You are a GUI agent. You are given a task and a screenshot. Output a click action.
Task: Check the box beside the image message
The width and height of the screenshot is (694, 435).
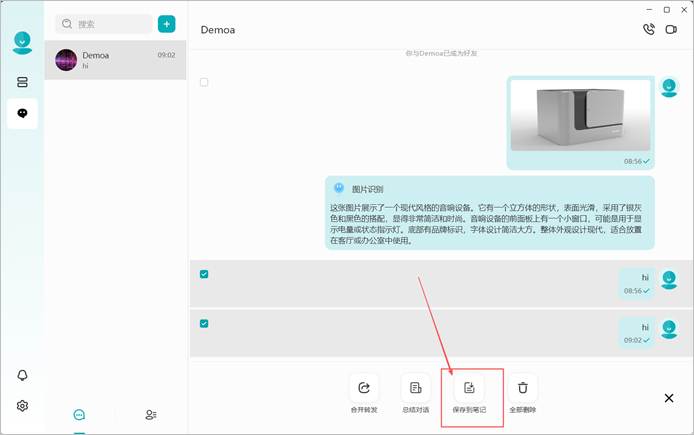pyautogui.click(x=204, y=82)
